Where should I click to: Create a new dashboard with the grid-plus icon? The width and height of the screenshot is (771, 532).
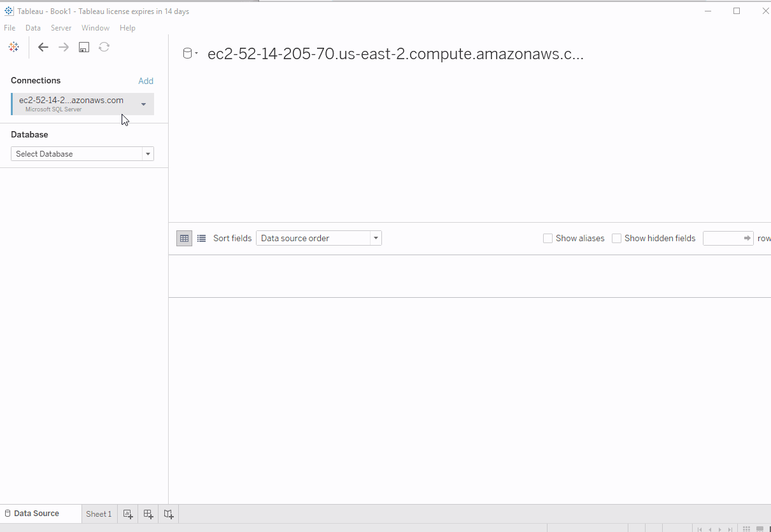[x=148, y=514]
